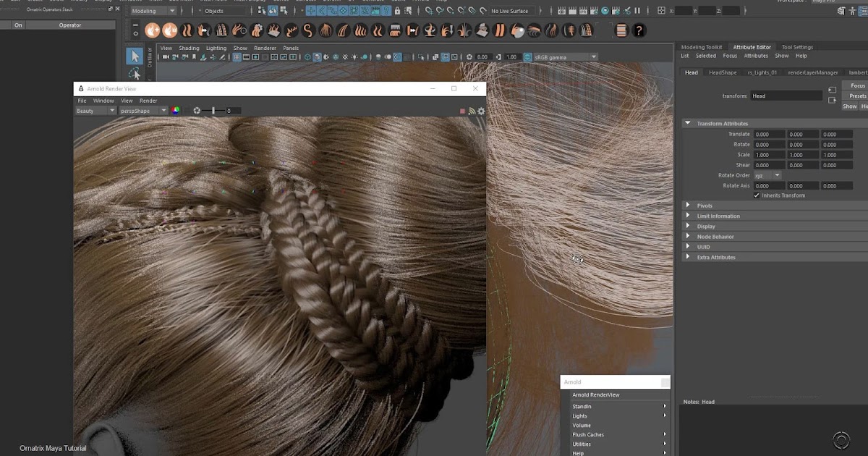The width and height of the screenshot is (868, 456).
Task: Click the Ornatrix barrel shelf icon
Action: coord(621,30)
